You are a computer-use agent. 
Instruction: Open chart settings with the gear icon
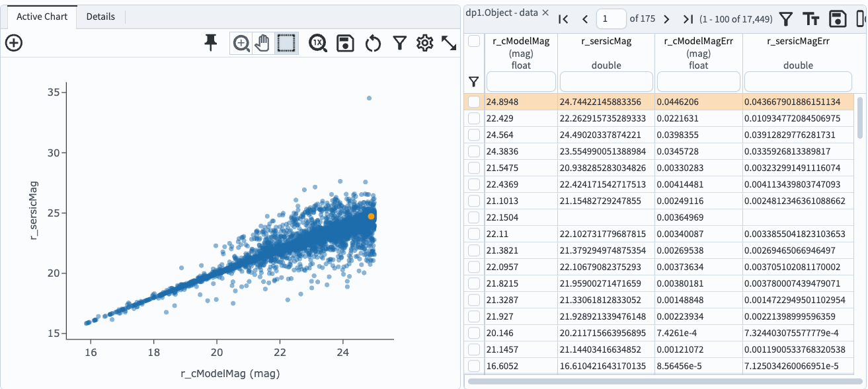pos(425,44)
